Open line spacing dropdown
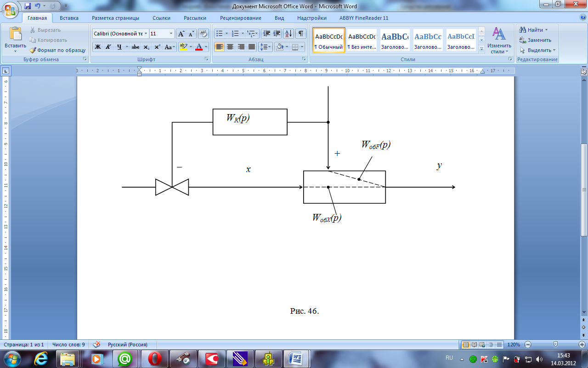 (x=266, y=47)
